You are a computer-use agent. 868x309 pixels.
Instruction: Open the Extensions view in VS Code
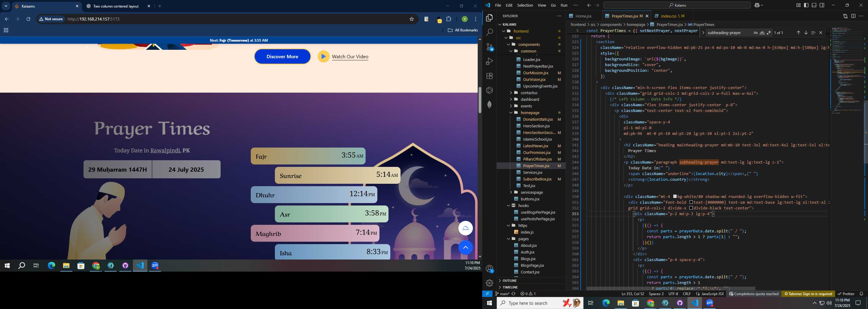pos(489,76)
